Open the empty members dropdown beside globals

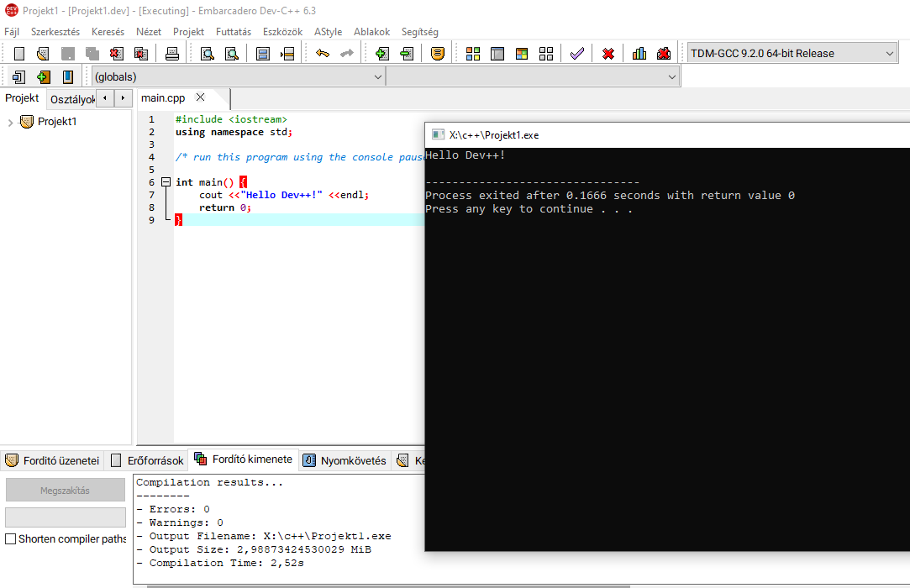(x=533, y=76)
